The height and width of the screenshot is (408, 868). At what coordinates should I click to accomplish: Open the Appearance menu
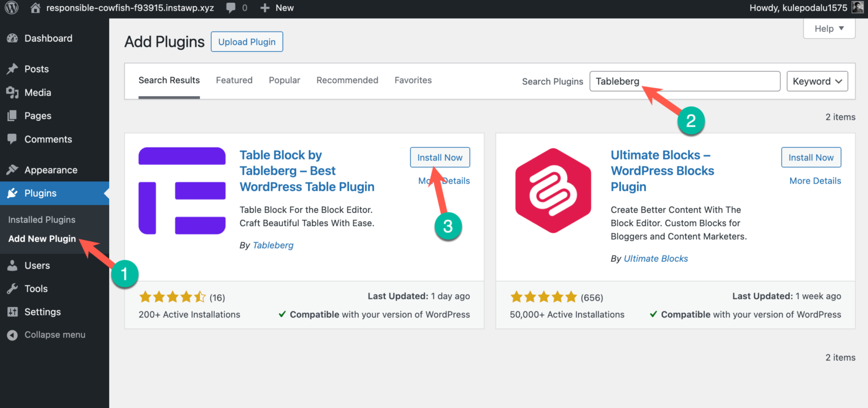tap(50, 170)
